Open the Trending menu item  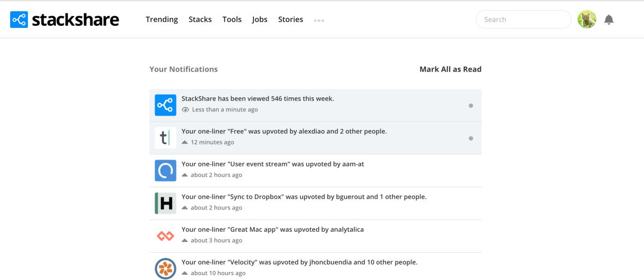pyautogui.click(x=162, y=19)
